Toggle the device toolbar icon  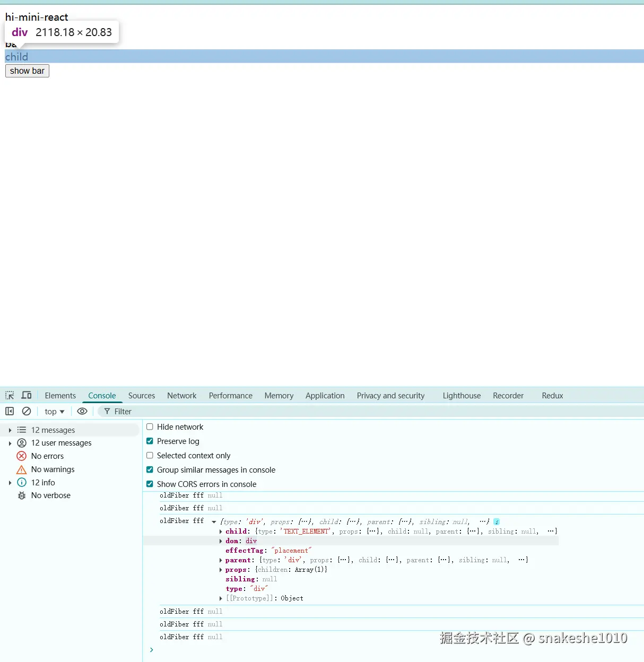[27, 396]
